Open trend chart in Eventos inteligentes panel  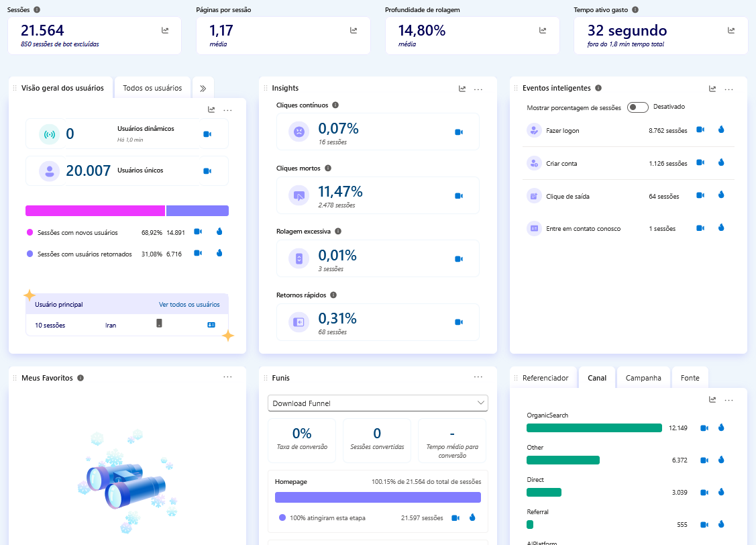pos(712,89)
